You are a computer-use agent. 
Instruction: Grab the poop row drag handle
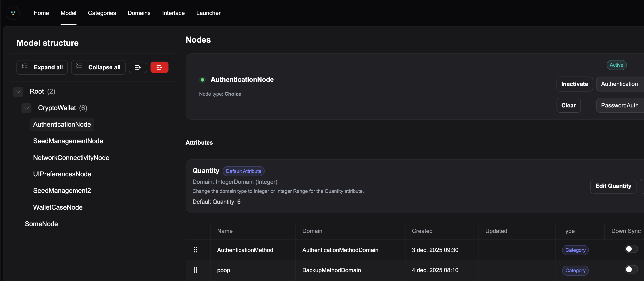point(195,270)
